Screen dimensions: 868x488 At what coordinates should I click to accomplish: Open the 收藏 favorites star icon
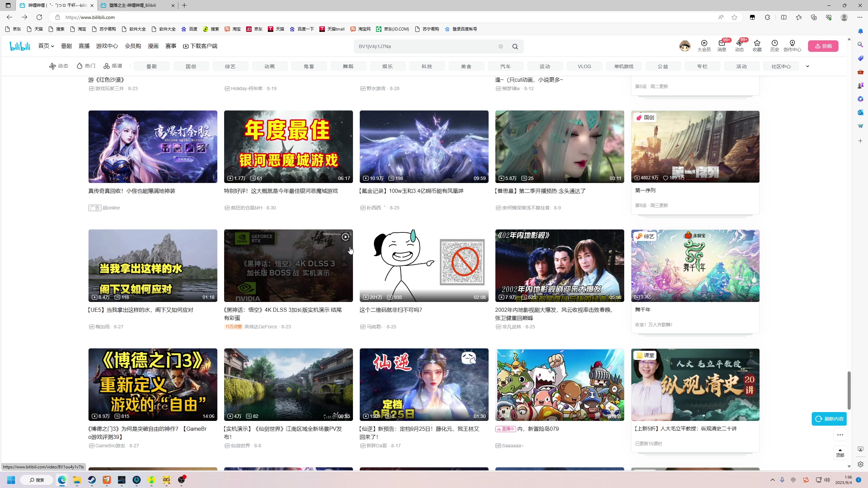coord(757,46)
